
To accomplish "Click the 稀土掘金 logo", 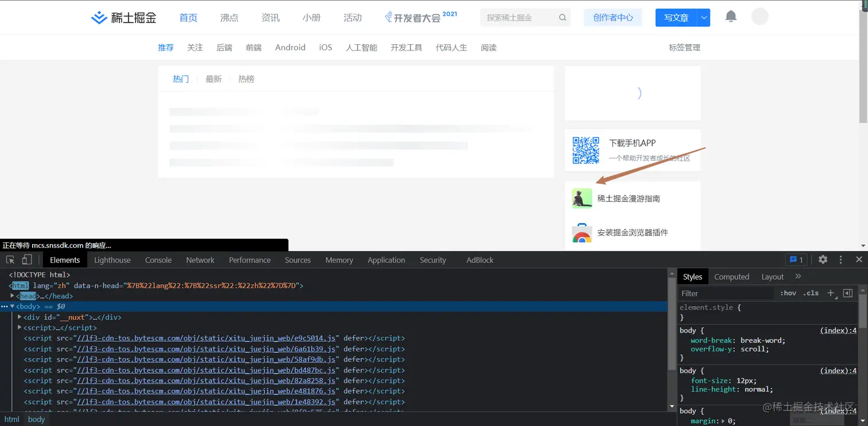I will point(123,18).
